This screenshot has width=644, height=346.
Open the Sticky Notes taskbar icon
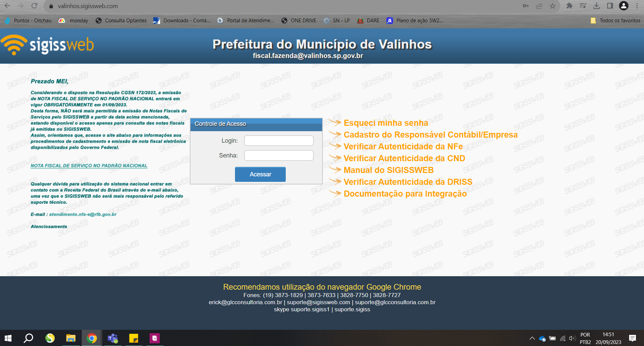coord(134,338)
